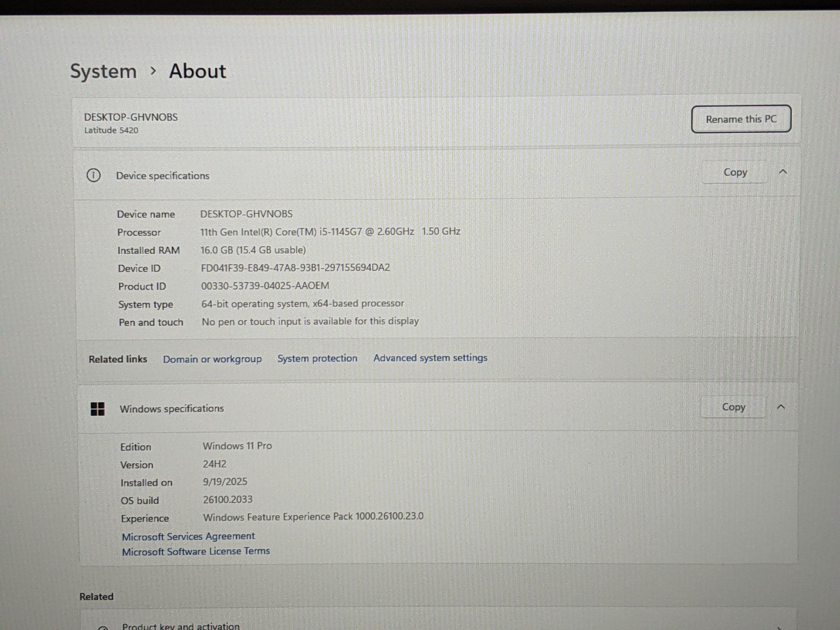Image resolution: width=840 pixels, height=630 pixels.
Task: Click the Windows logo beside Windows specifications
Action: (98, 409)
